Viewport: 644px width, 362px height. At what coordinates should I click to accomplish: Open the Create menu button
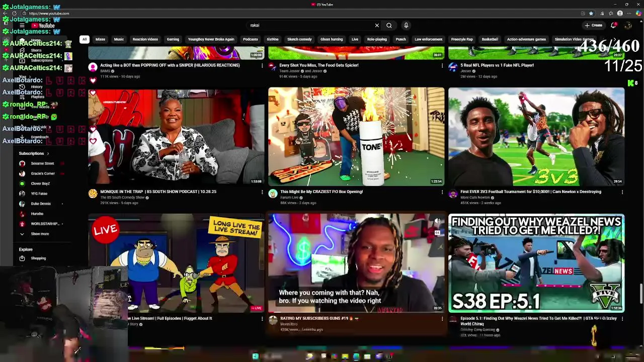tap(594, 25)
